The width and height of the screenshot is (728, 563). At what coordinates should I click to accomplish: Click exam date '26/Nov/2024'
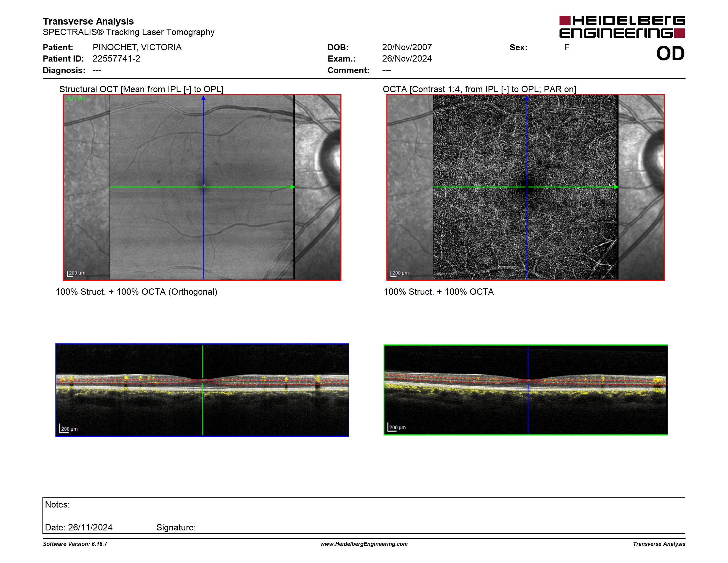(x=407, y=59)
